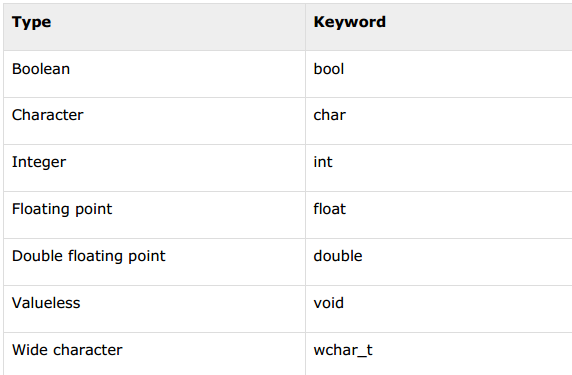Select the Valueless type cell
Viewport: 572px width, 375px height.
tap(154, 309)
